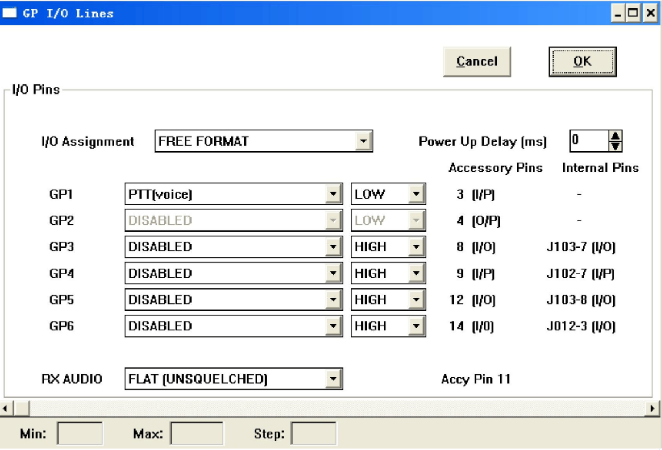Expand the GP5 function dropdown
The image size is (662, 450).
332,299
